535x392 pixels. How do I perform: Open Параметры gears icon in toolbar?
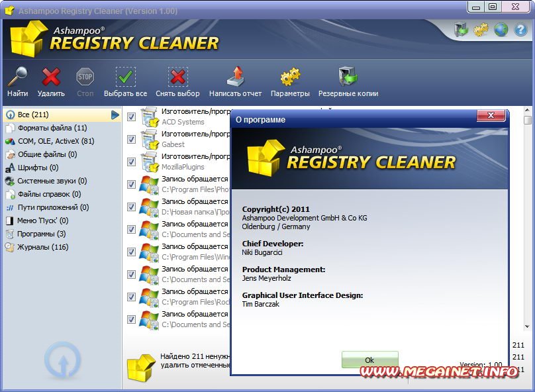[x=290, y=76]
